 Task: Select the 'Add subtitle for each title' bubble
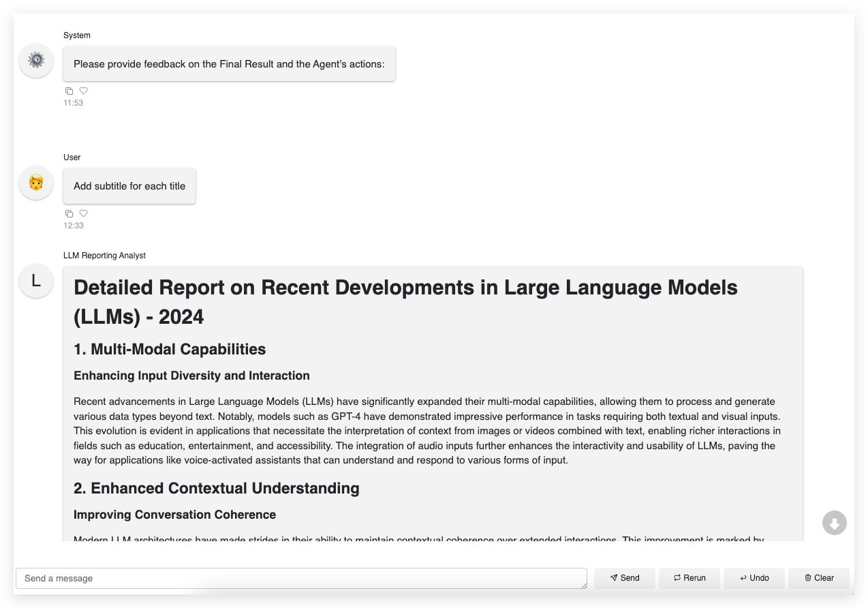click(129, 185)
